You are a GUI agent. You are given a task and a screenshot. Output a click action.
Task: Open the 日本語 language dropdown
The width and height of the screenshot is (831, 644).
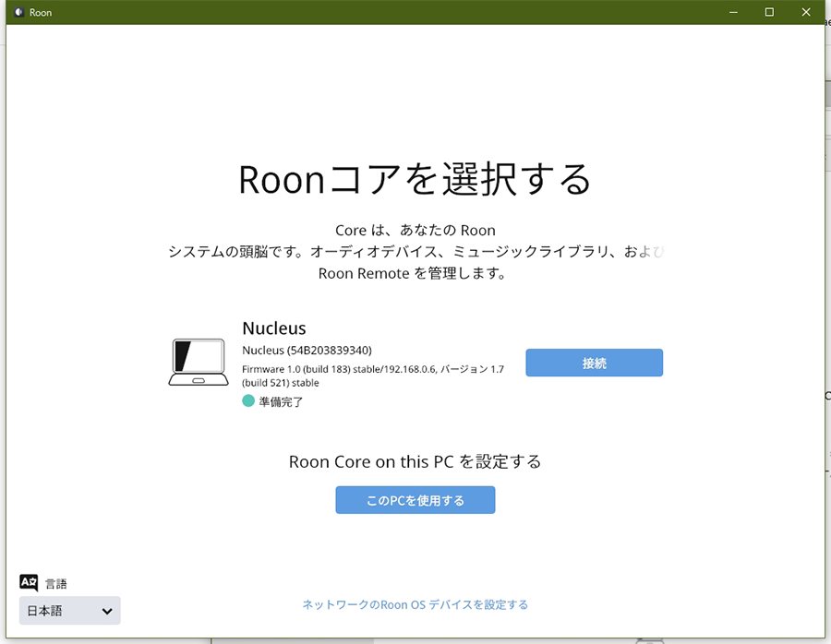pos(69,611)
